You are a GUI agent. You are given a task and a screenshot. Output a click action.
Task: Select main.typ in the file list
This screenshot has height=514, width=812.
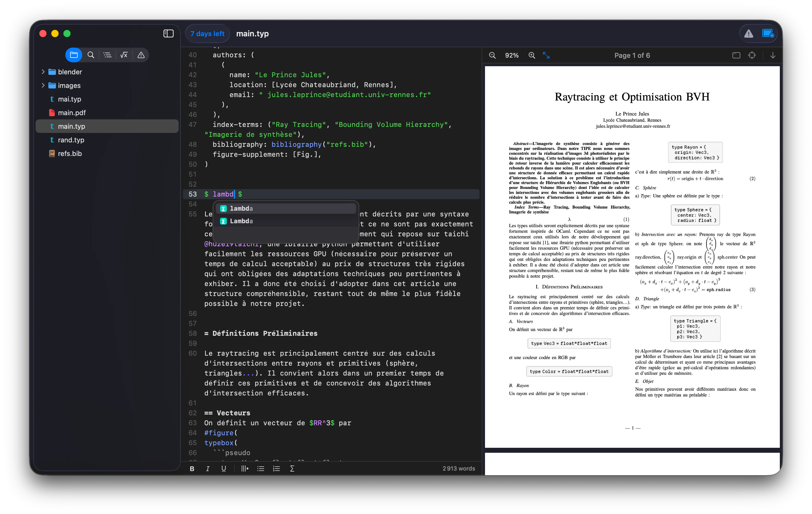tap(107, 126)
